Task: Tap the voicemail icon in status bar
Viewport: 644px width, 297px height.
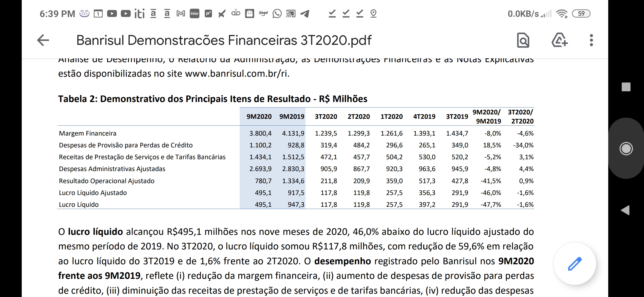Action: [236, 13]
